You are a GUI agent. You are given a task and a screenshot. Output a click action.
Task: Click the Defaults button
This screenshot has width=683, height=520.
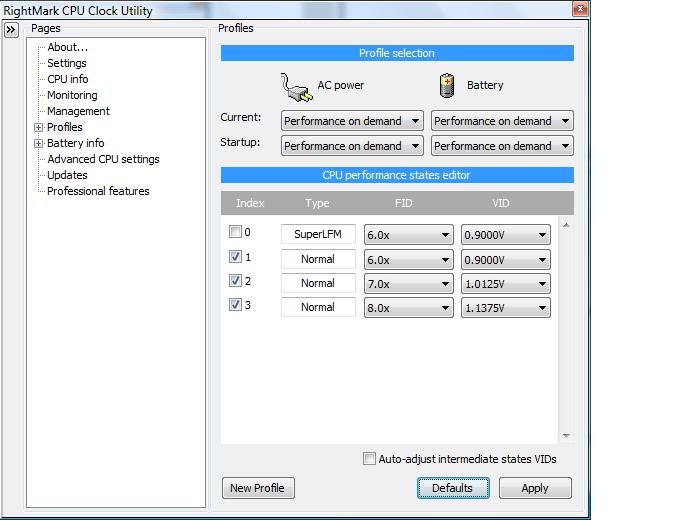453,488
